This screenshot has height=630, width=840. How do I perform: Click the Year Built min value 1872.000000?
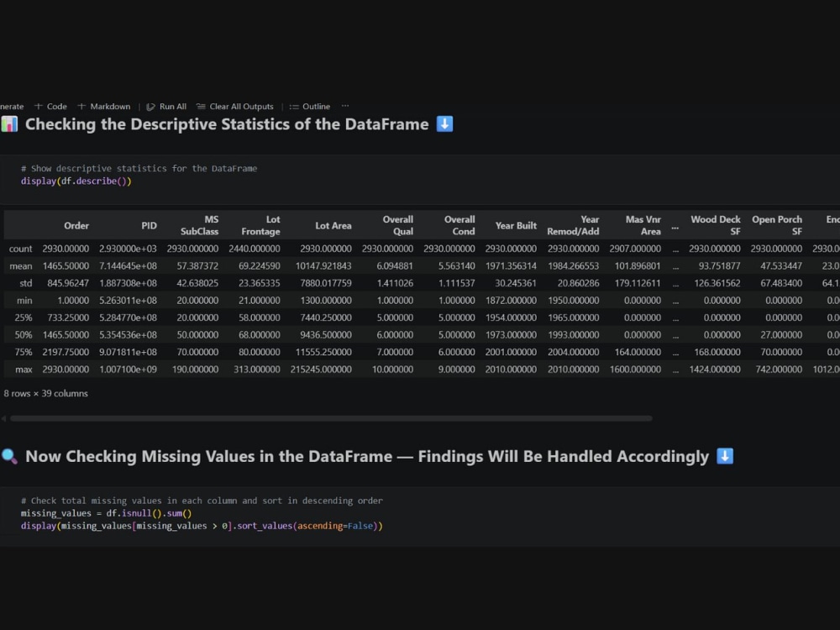pos(511,301)
